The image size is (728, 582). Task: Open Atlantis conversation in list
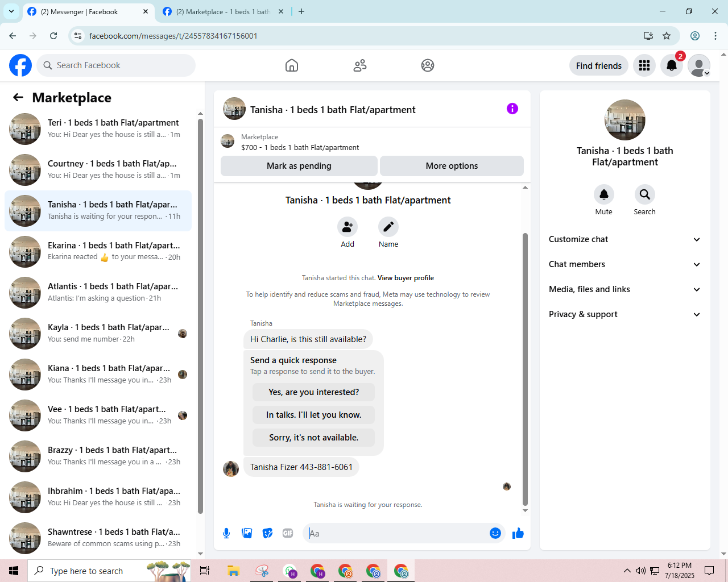[98, 292]
